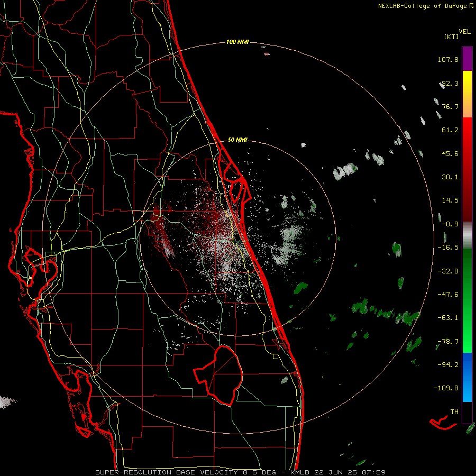The image size is (476, 476).
Task: Click the 50 NMI range ring label
Action: tap(237, 140)
